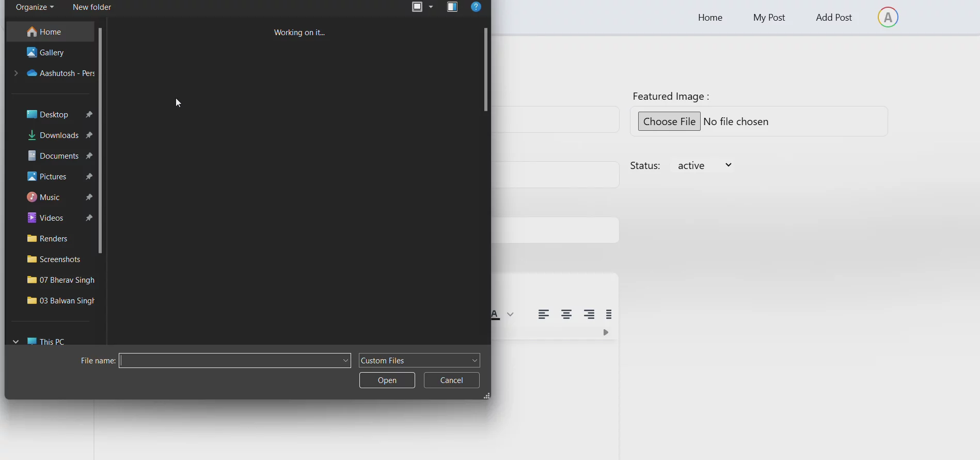Viewport: 980px width, 460px height.
Task: Open the Status active dropdown
Action: [704, 165]
